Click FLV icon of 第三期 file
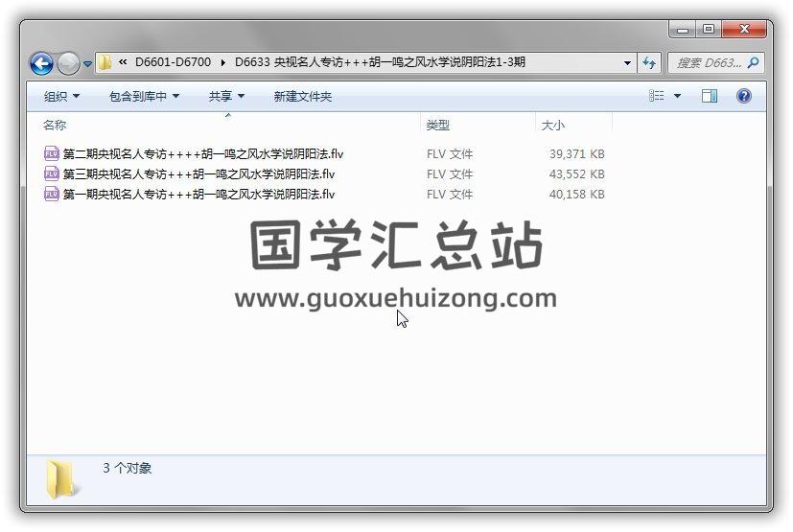The height and width of the screenshot is (532, 793). click(x=52, y=173)
